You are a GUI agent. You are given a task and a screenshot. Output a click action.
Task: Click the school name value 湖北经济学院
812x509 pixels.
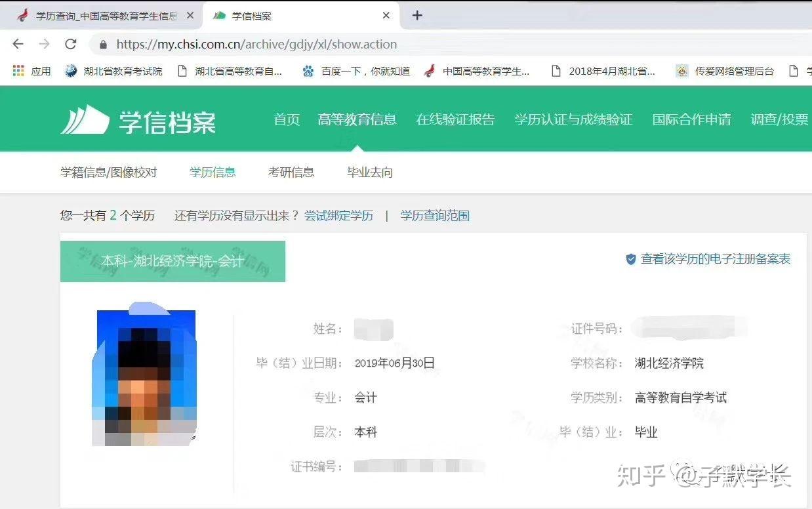coord(669,363)
